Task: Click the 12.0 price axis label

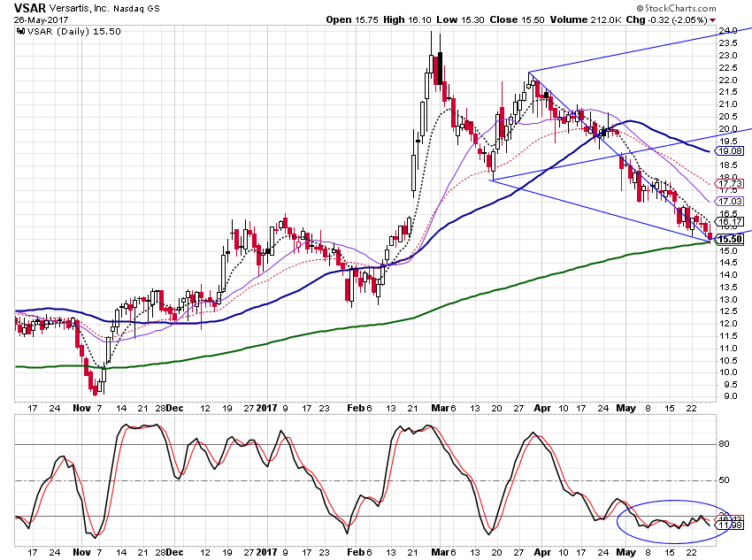Action: (x=727, y=323)
